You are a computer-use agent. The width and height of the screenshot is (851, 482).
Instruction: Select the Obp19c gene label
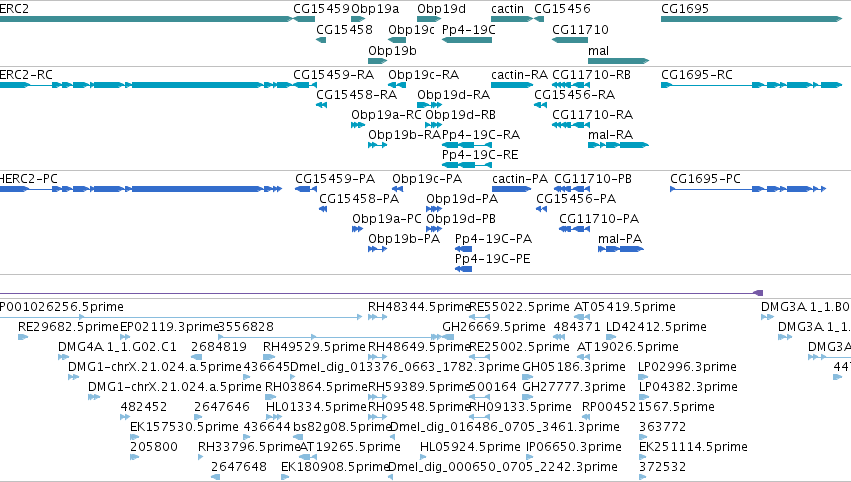click(411, 29)
